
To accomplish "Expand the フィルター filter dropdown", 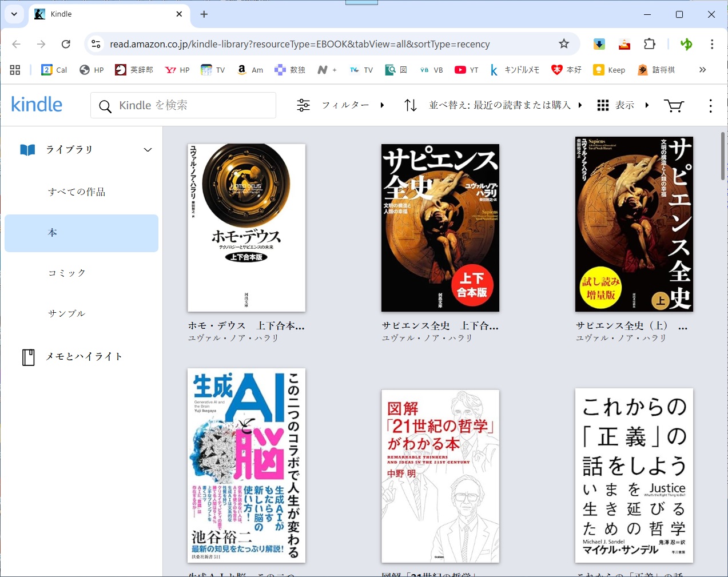I will tap(341, 105).
